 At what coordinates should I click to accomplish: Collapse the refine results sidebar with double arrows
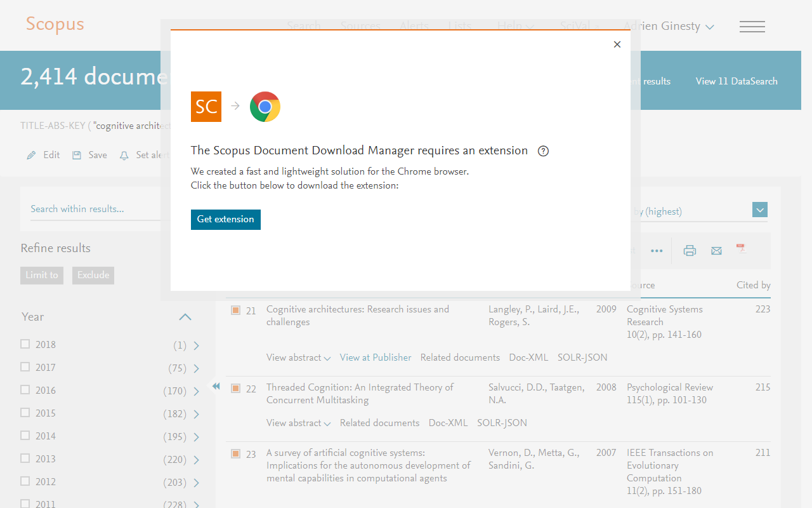[x=216, y=385]
